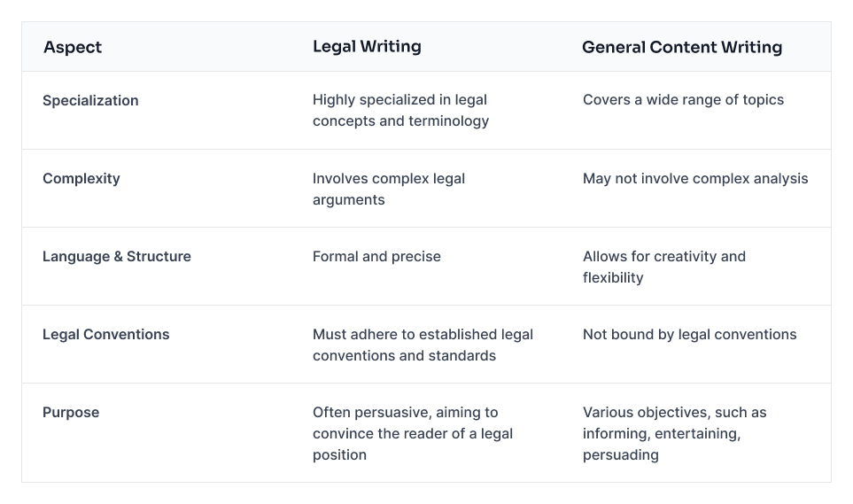Click the Legal Writing column header
853x504 pixels.
tap(367, 46)
